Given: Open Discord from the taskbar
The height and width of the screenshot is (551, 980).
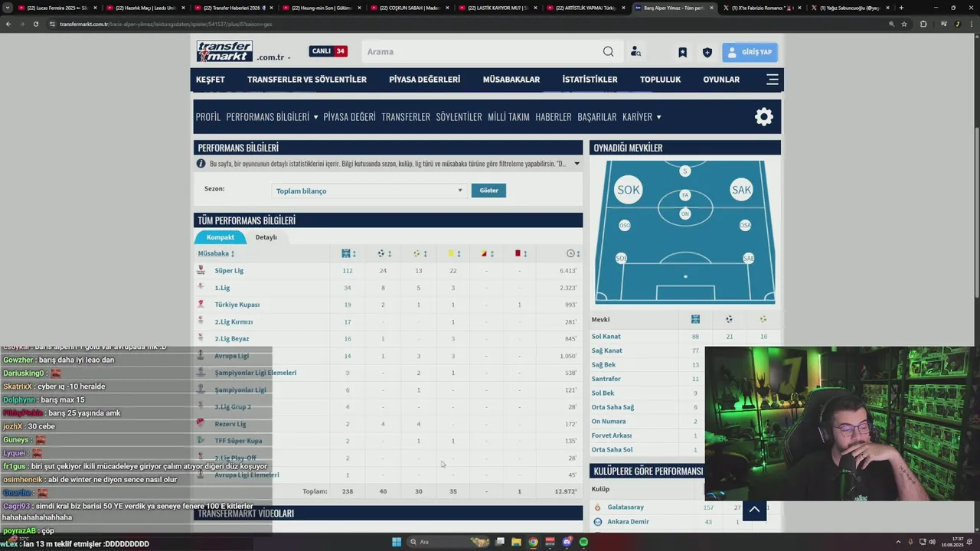Looking at the screenshot, I should coord(567,542).
